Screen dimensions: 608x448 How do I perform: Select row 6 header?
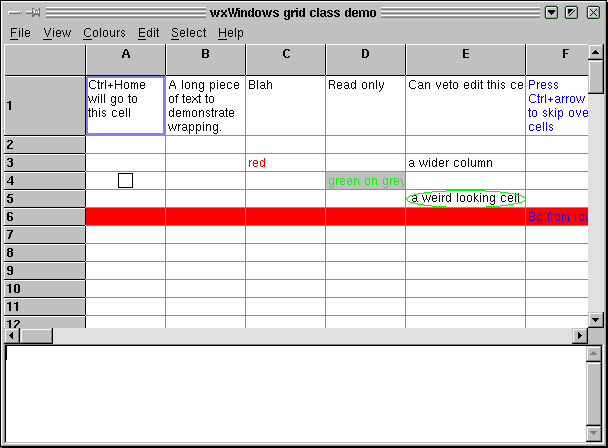pyautogui.click(x=45, y=216)
